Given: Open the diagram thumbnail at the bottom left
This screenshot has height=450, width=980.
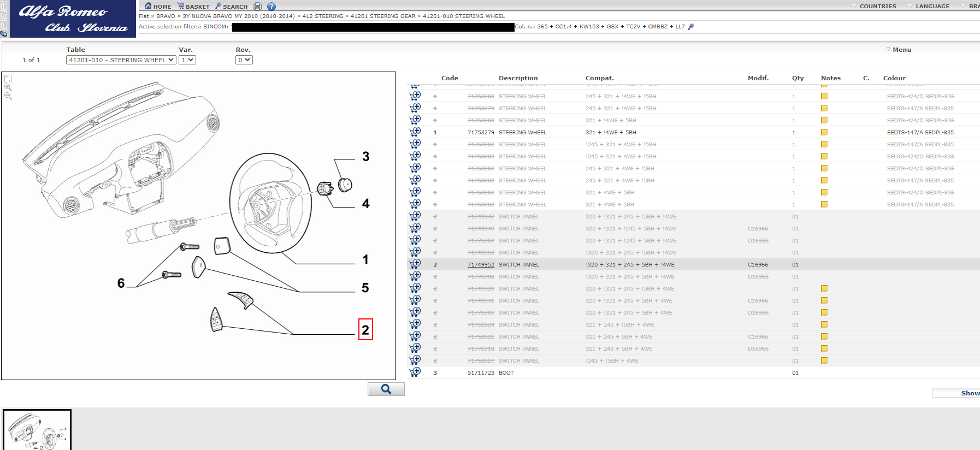Looking at the screenshot, I should click(x=37, y=430).
